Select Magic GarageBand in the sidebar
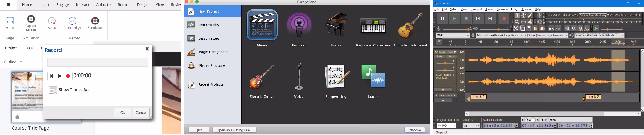 (x=213, y=52)
